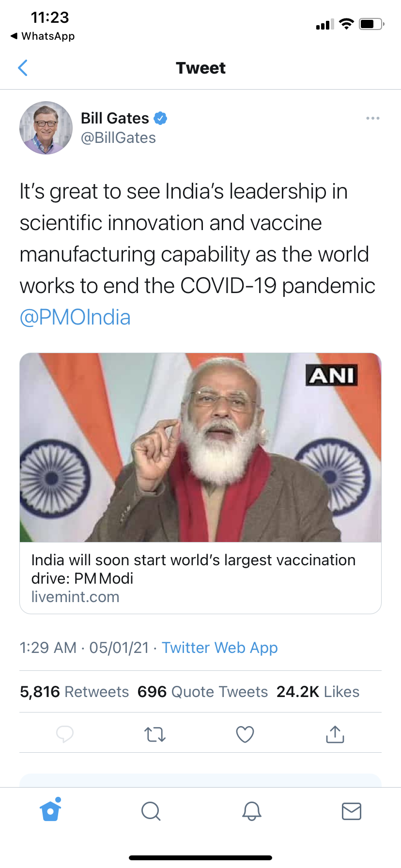This screenshot has height=868, width=401.
Task: Tap the PM Modi ANI preview image
Action: point(200,448)
